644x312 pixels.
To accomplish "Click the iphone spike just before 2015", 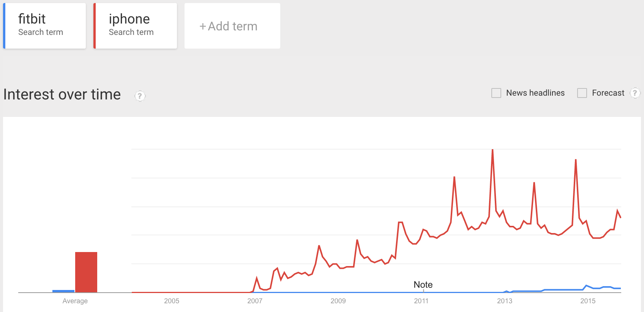I will tap(576, 161).
